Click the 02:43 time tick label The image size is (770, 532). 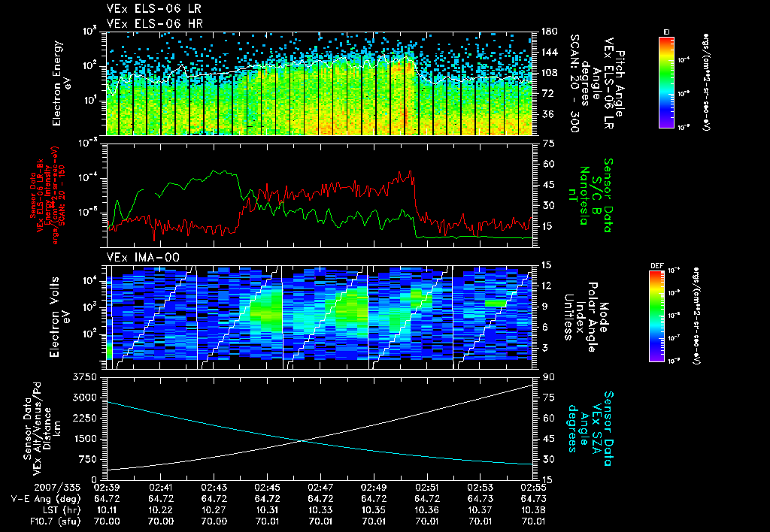coord(214,488)
